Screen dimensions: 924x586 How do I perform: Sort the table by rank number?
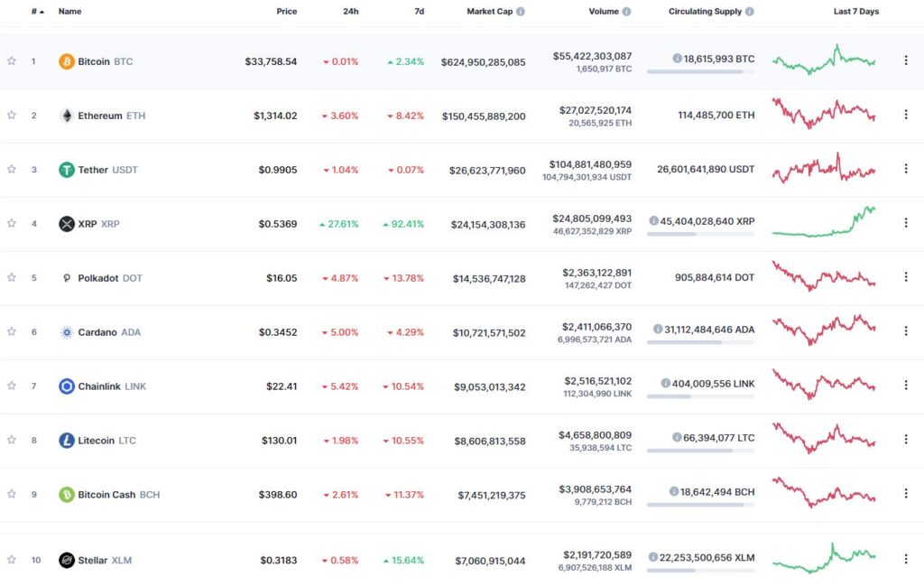[x=38, y=11]
